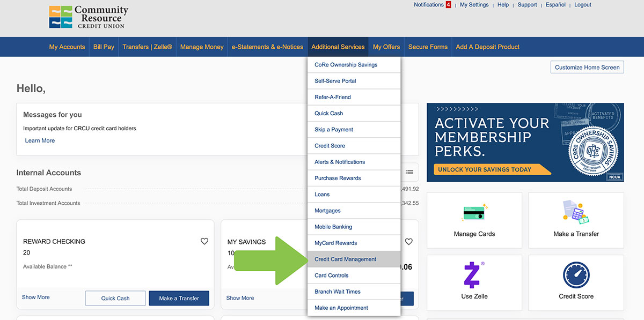Click the Help header link
This screenshot has height=320, width=644.
click(x=503, y=5)
